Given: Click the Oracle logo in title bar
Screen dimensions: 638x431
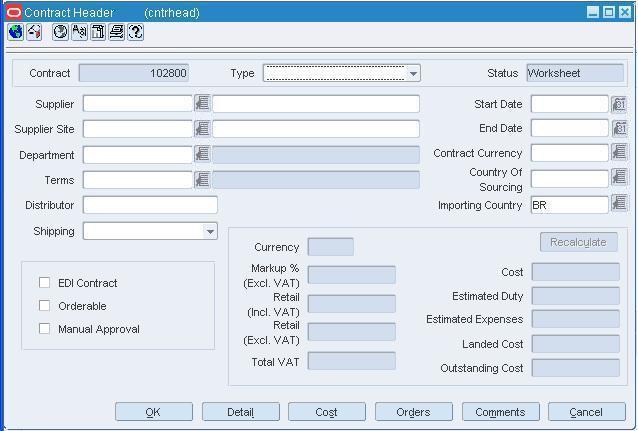Looking at the screenshot, I should pyautogui.click(x=14, y=12).
